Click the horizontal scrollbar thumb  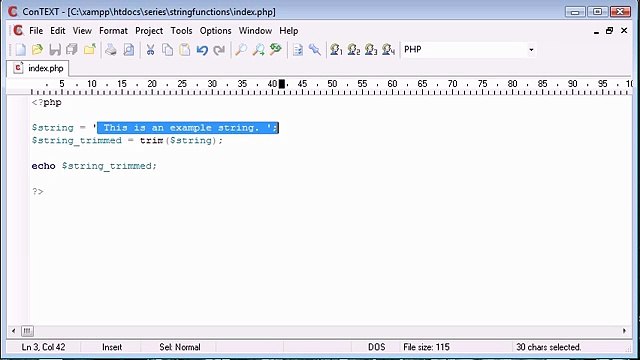[x=27, y=331]
